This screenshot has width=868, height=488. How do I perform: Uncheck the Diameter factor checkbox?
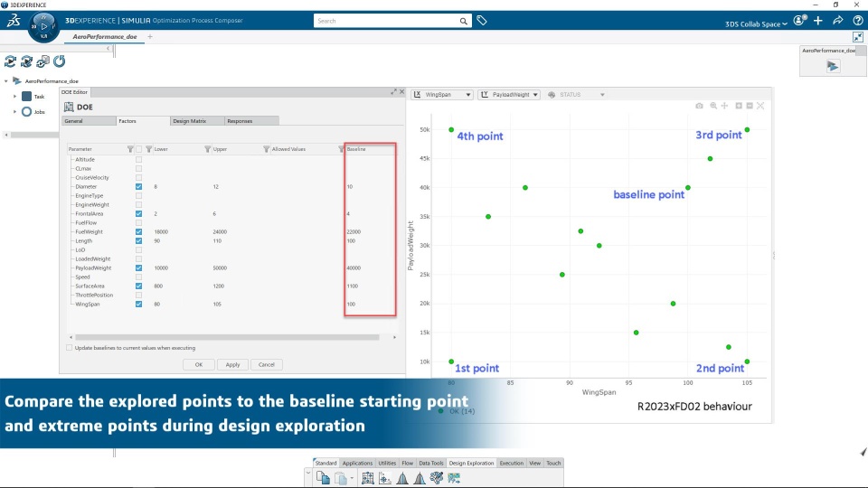click(138, 186)
